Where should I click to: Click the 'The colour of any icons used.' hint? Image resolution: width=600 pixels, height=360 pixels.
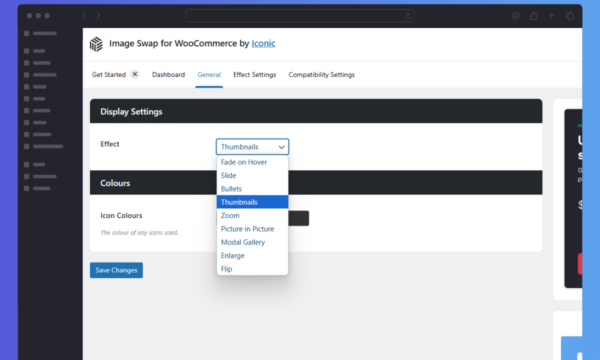(139, 233)
